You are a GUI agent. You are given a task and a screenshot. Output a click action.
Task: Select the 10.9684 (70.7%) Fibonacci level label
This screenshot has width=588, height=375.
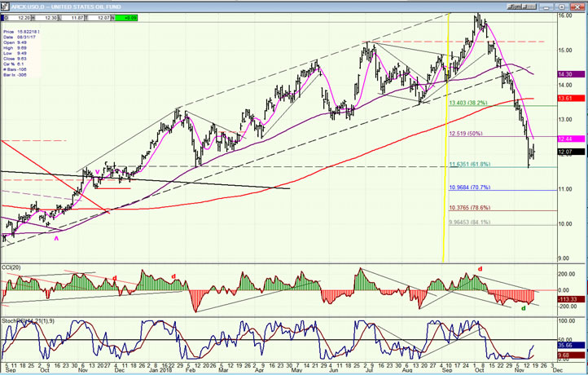(469, 187)
